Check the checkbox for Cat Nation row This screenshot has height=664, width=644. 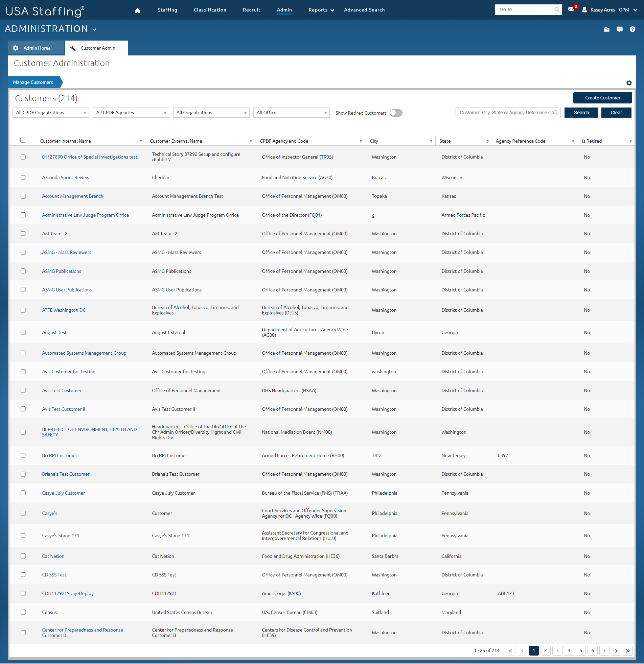click(x=23, y=556)
